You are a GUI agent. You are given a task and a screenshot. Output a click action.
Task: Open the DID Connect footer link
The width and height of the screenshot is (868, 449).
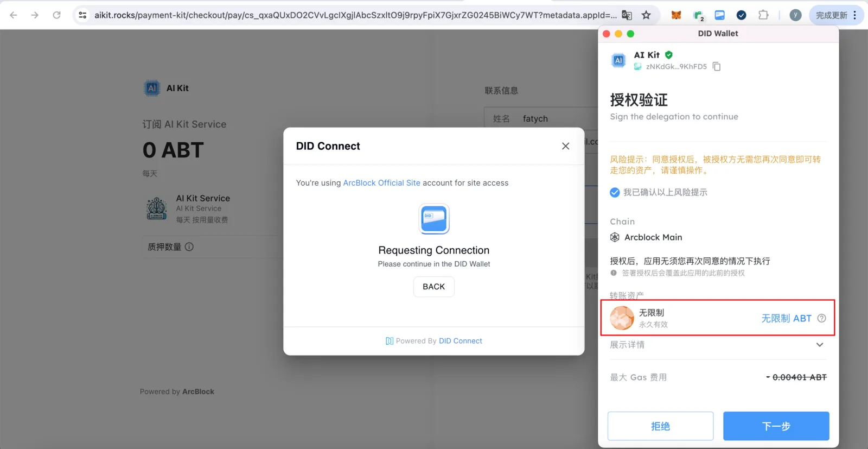[461, 341]
